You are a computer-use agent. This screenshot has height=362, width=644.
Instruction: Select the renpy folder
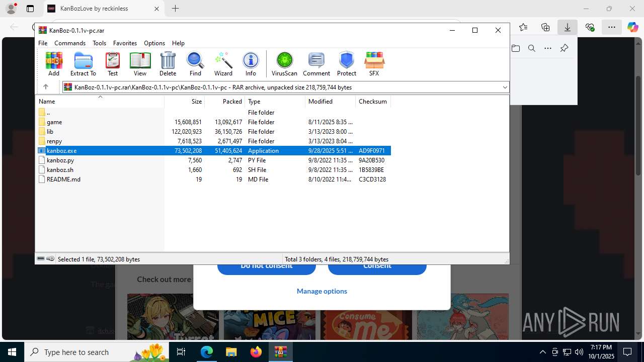[213, 141]
